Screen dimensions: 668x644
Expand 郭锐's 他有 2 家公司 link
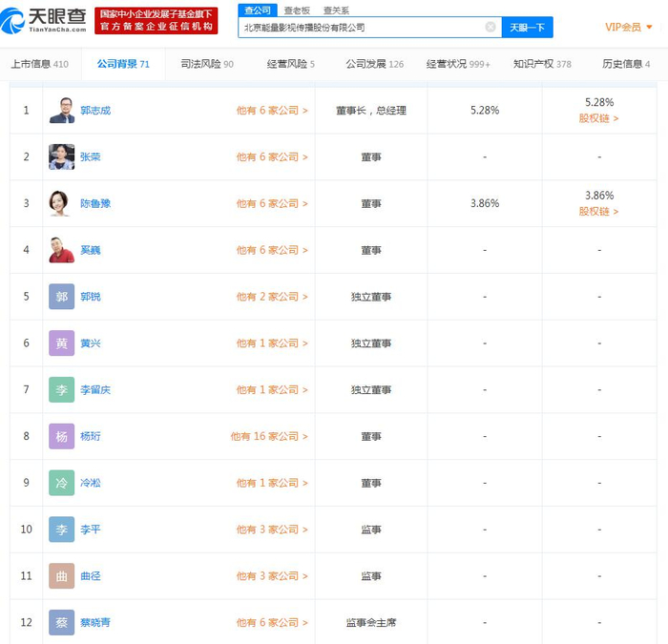[272, 297]
